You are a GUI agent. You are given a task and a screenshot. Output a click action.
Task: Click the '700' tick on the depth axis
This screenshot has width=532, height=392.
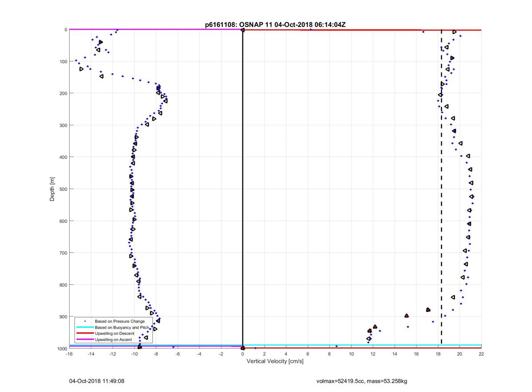[x=63, y=253]
